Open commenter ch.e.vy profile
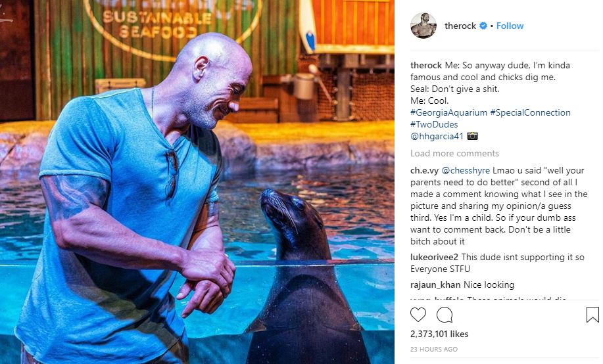 point(424,170)
